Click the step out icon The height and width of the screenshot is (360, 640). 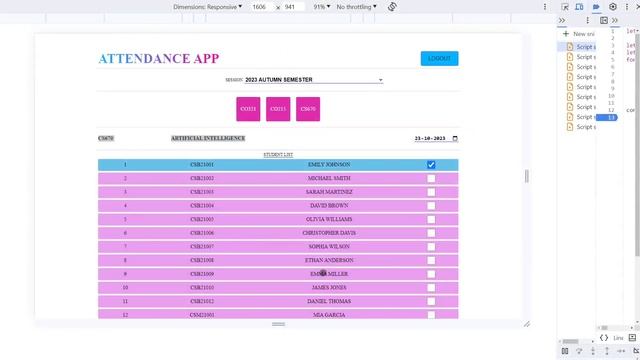click(607, 351)
